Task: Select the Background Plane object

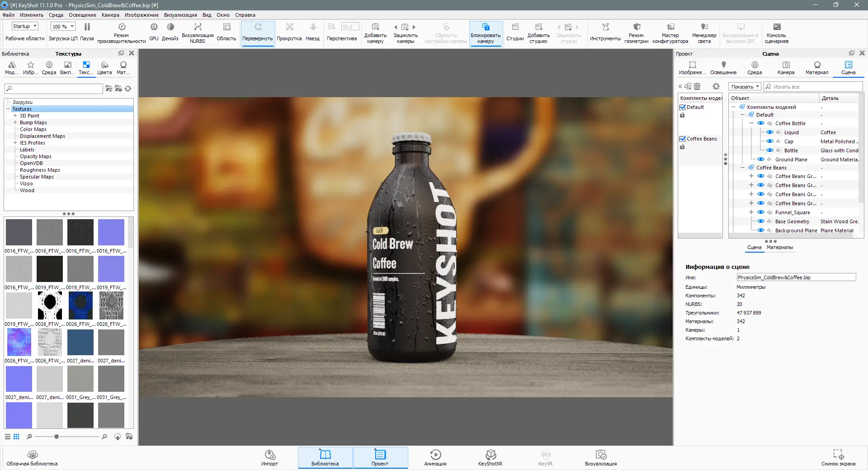Action: (796, 230)
